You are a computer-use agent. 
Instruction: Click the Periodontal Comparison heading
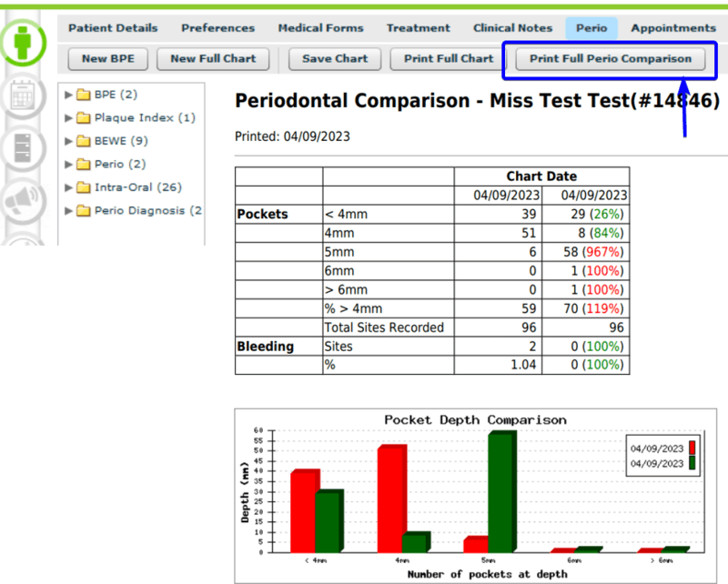tap(477, 101)
